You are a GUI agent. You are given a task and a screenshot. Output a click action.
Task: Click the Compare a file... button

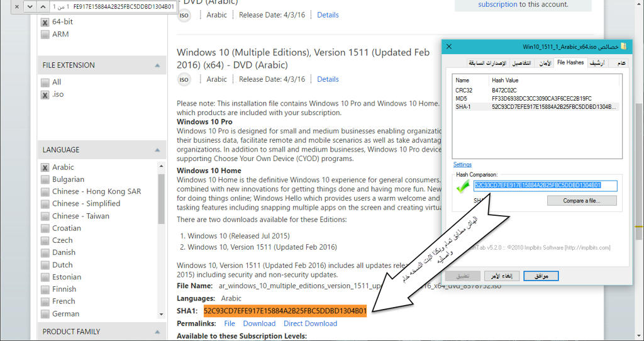tap(582, 201)
